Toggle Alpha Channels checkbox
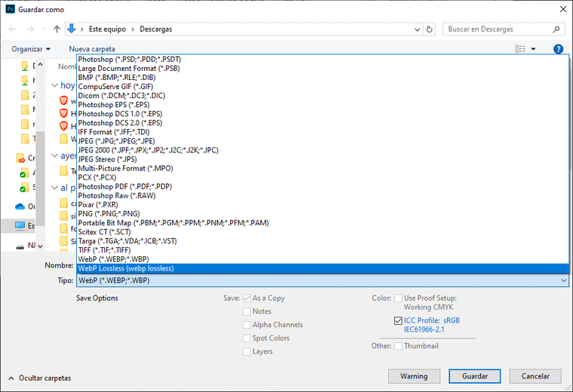The width and height of the screenshot is (573, 392). point(247,325)
